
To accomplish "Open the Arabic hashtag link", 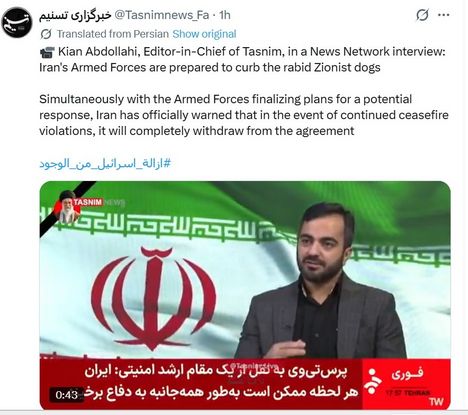I will click(x=105, y=163).
